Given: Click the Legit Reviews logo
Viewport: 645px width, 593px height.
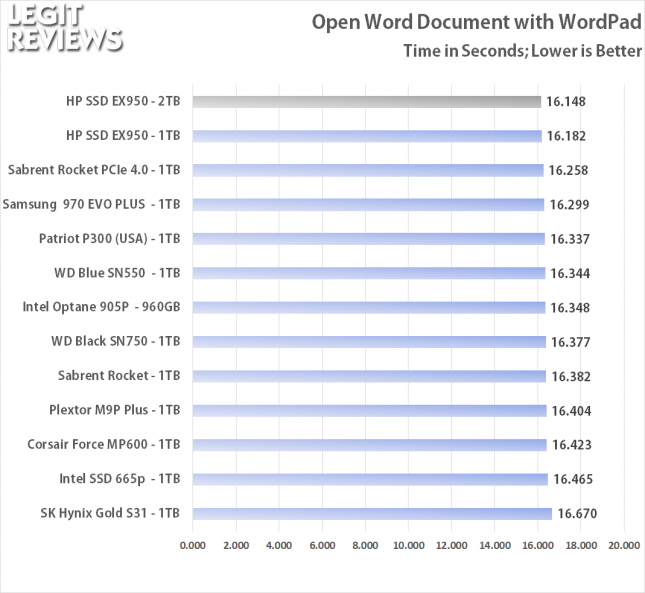Looking at the screenshot, I should 65,28.
